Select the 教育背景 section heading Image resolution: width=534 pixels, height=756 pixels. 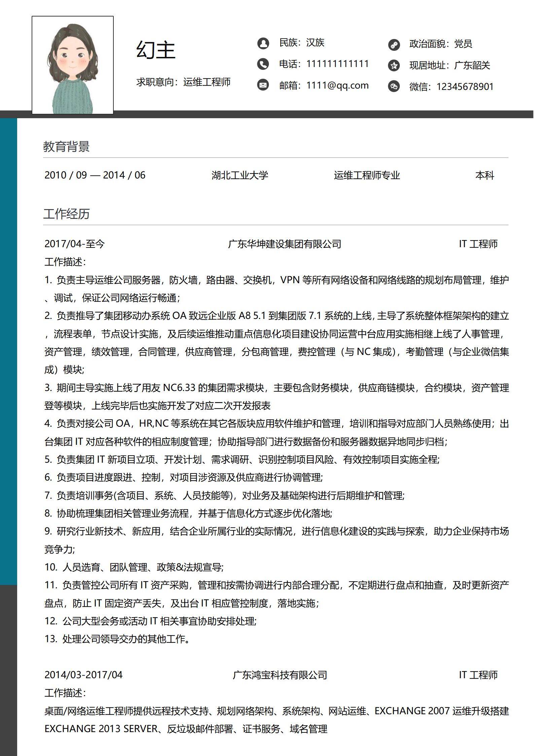[66, 147]
